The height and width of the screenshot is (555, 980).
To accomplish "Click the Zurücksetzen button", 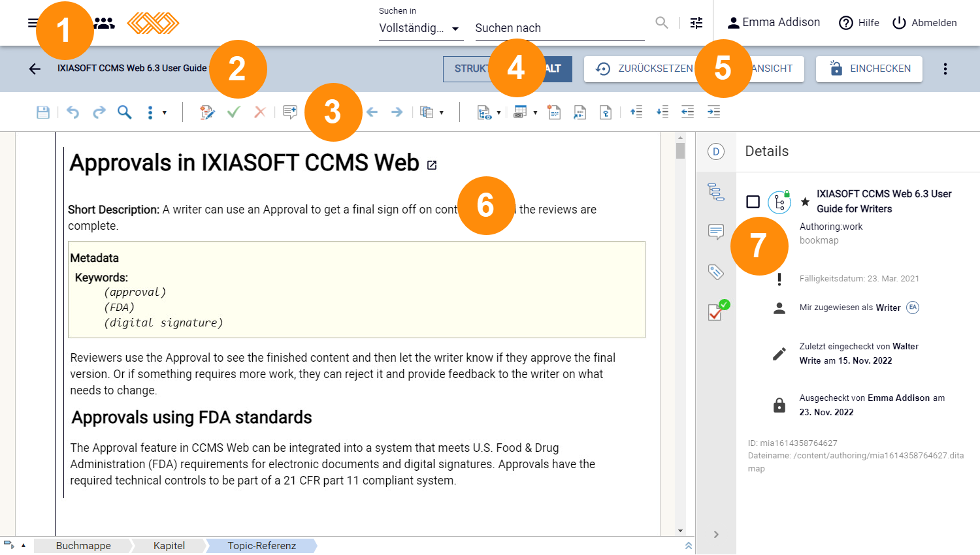I will (x=645, y=69).
